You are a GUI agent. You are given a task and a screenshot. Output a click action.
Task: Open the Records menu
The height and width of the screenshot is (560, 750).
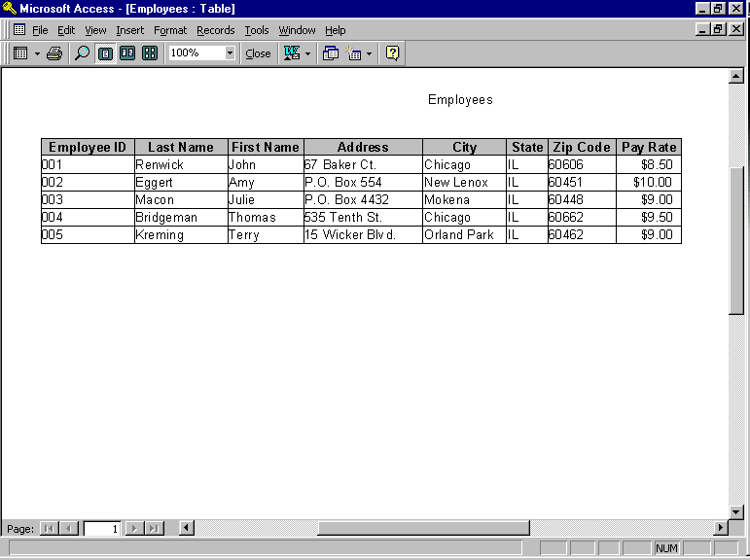coord(216,30)
